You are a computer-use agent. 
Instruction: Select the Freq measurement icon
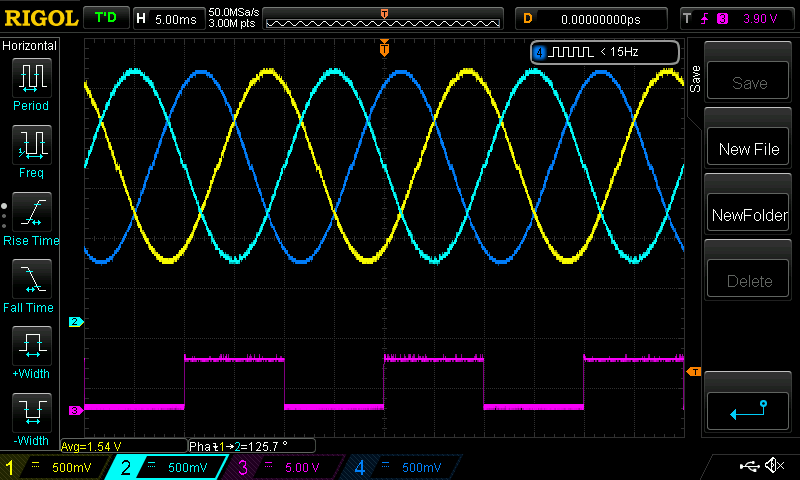pyautogui.click(x=31, y=146)
